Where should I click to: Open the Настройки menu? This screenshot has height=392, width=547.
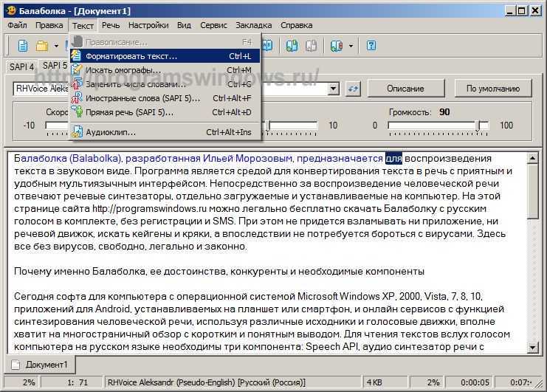[148, 25]
